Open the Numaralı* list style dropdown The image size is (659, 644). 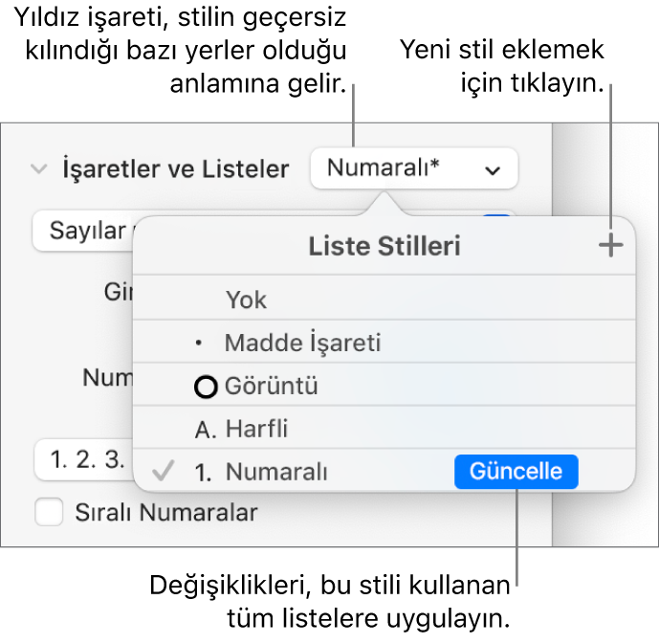click(x=413, y=168)
